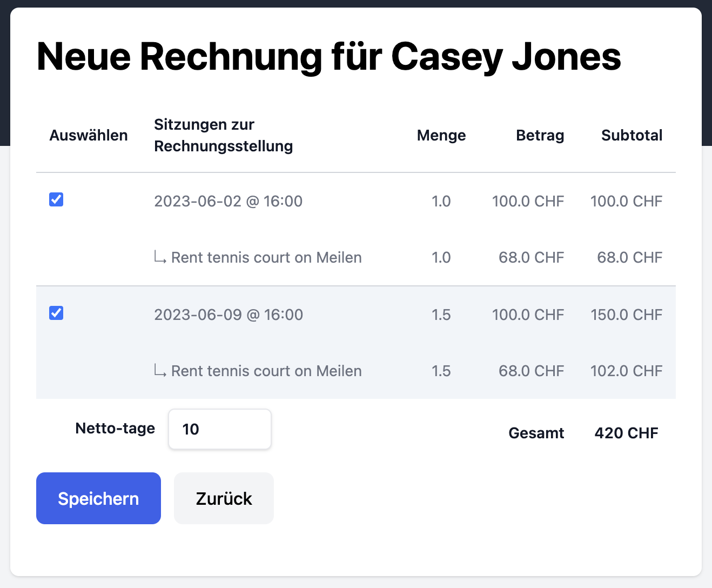This screenshot has height=588, width=712.
Task: Click the Sitzungen zur Rechnungsstellung header
Action: coord(223,135)
